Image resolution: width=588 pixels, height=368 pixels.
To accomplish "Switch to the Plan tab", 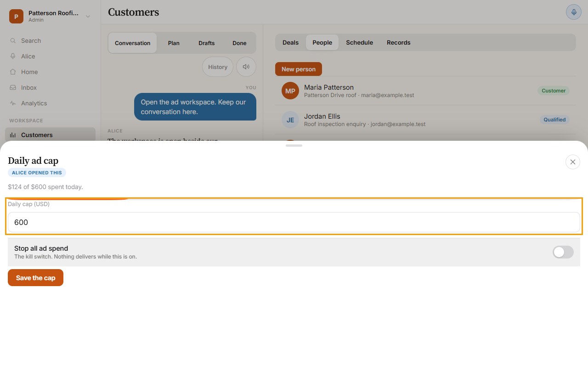I will pos(174,43).
